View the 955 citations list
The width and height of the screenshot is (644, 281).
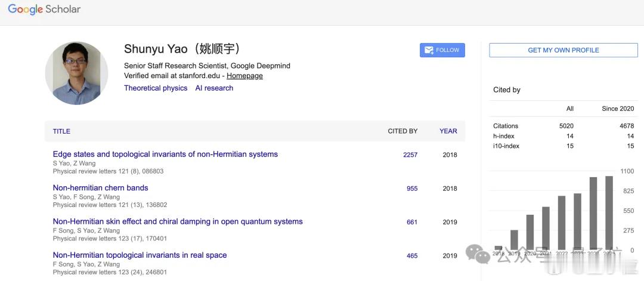412,189
